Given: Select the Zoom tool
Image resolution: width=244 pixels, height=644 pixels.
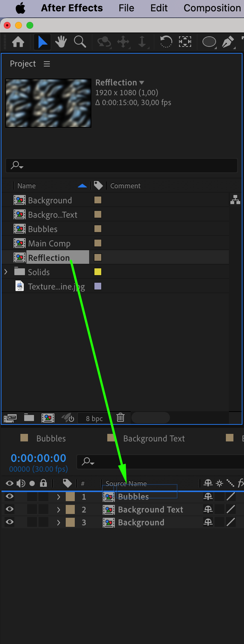Looking at the screenshot, I should coord(80,42).
